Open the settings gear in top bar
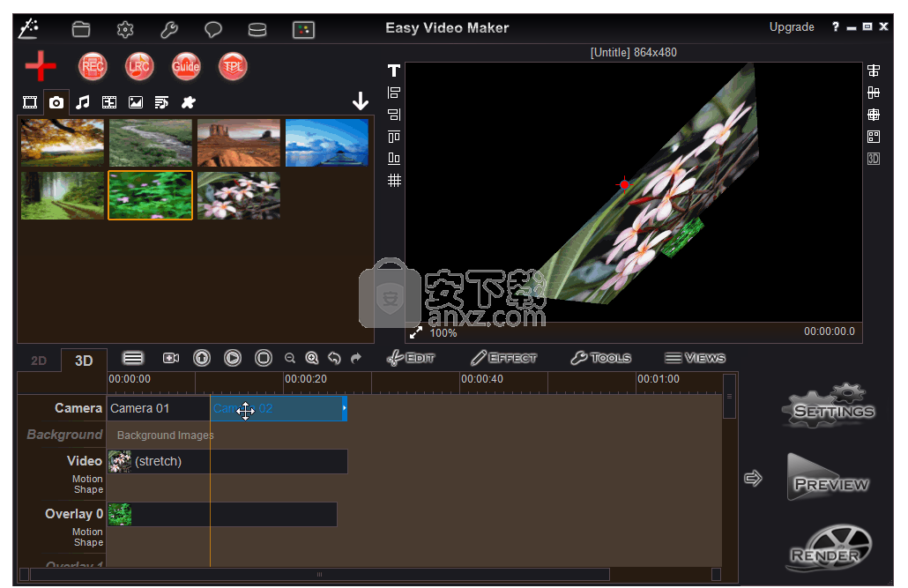908x588 pixels. 125,29
